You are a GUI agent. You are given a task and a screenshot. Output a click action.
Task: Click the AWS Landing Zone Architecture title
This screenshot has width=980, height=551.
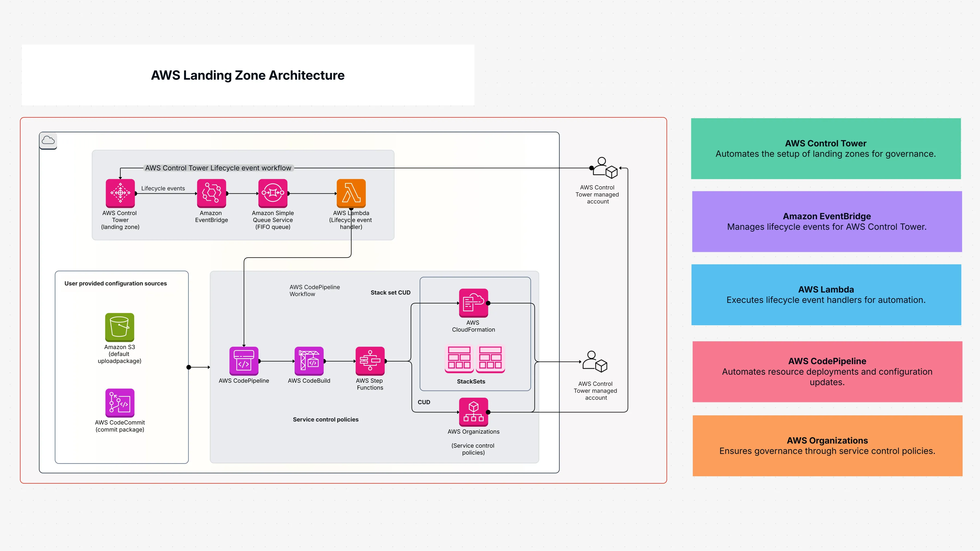pyautogui.click(x=248, y=75)
